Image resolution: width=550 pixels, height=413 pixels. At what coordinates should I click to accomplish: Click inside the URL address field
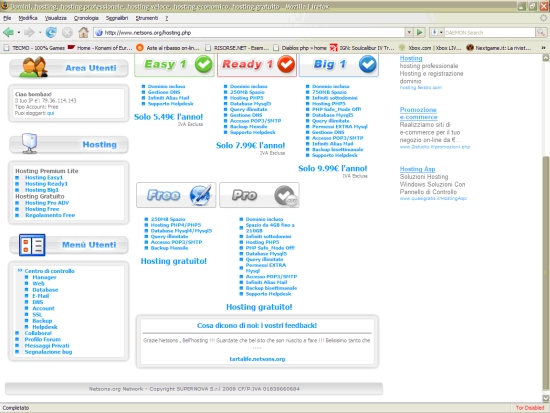(x=249, y=33)
